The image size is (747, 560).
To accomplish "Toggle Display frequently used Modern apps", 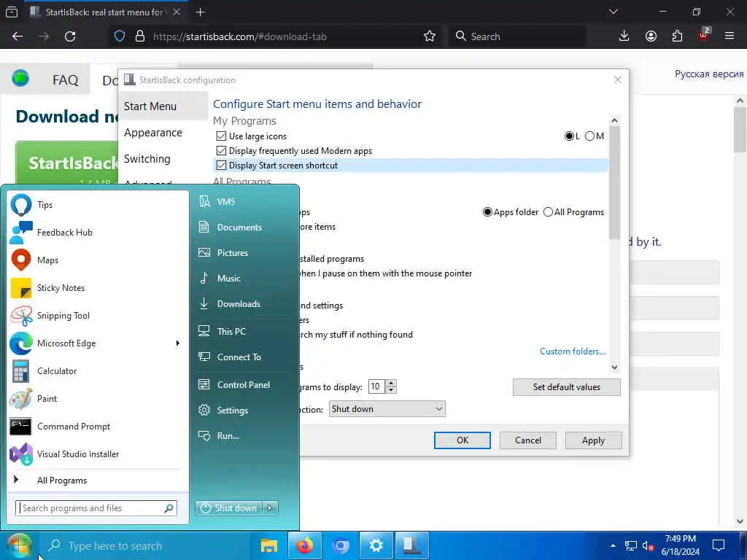I will 221,151.
